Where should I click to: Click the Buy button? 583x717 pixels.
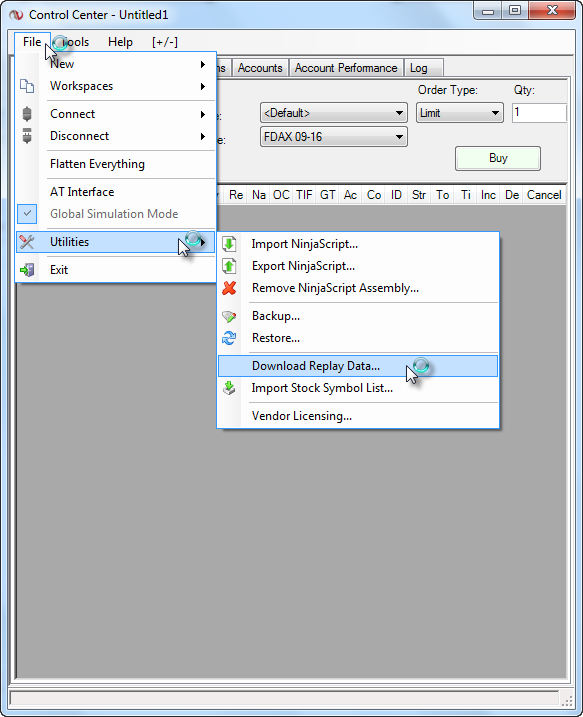click(498, 158)
